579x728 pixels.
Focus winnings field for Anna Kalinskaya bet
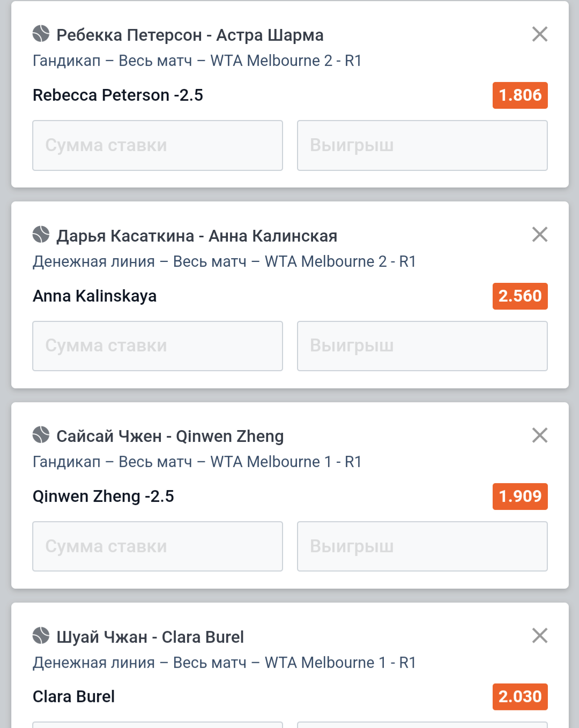[x=422, y=346]
